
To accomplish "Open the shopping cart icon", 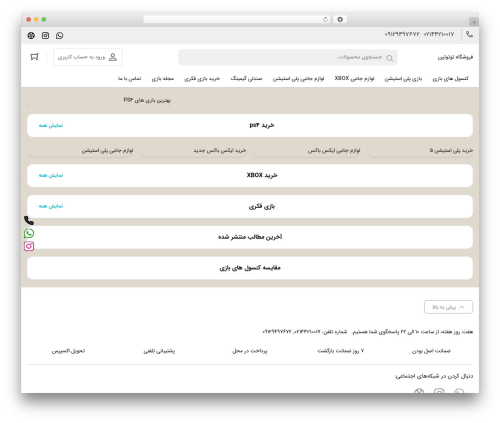I will [35, 57].
